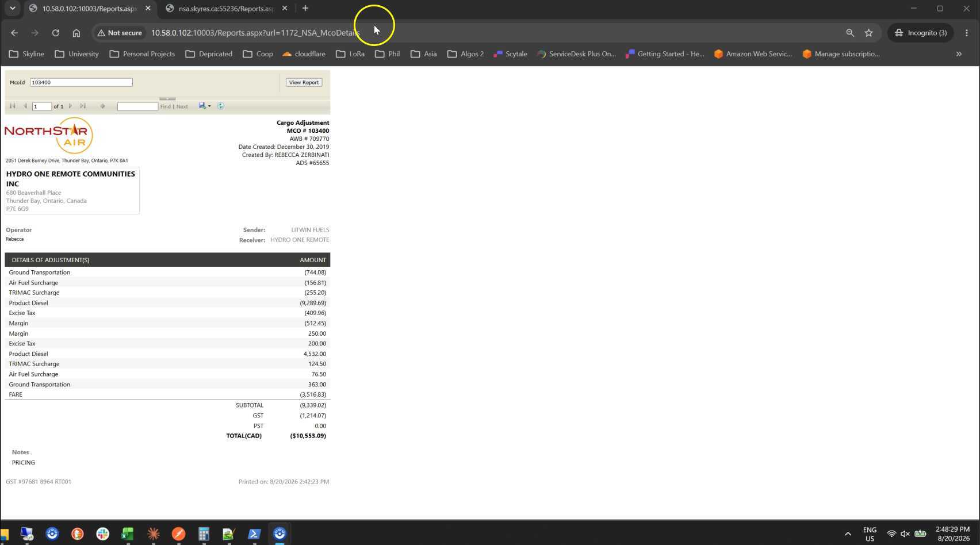Open the LoRa bookmarks folder
The height and width of the screenshot is (545, 980).
click(x=350, y=54)
